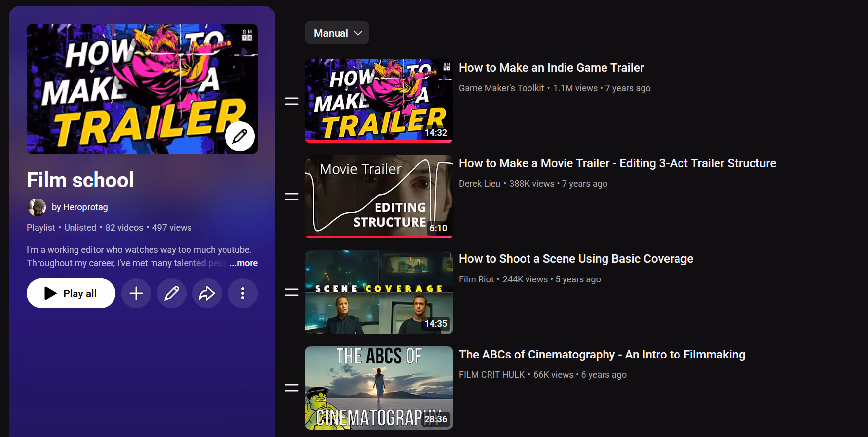868x437 pixels.
Task: Play the ABCs of Cinematography thumbnail
Action: 379,388
